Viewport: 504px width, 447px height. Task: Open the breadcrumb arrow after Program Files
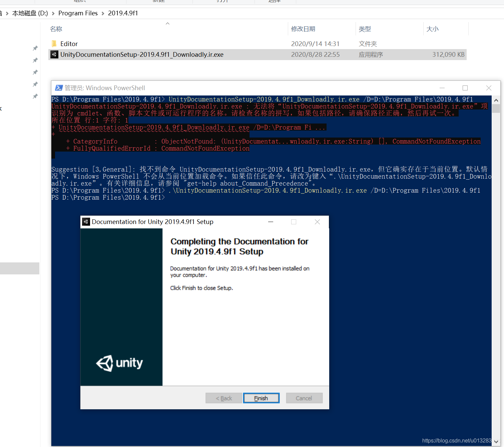click(103, 13)
